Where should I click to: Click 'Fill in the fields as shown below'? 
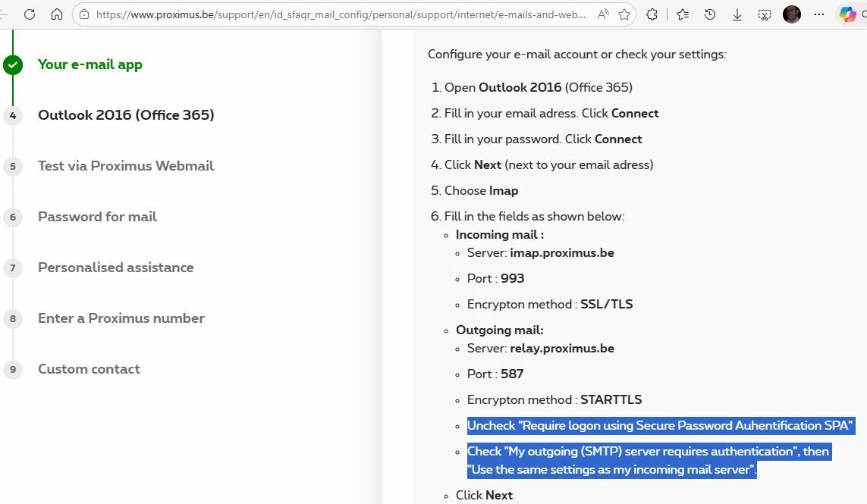pos(535,217)
